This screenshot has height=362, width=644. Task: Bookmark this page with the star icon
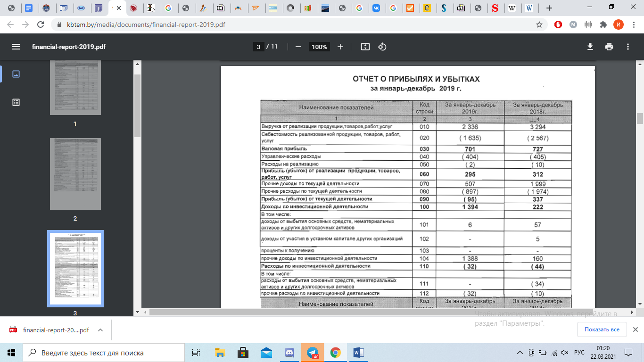click(539, 25)
